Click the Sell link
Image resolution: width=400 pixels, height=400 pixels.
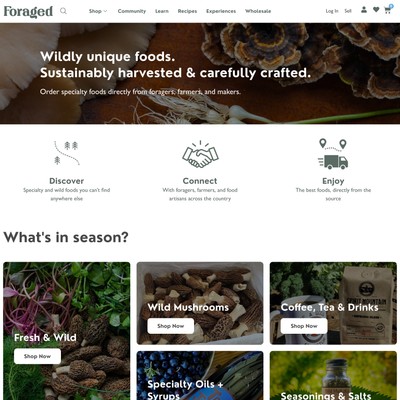[x=348, y=11]
